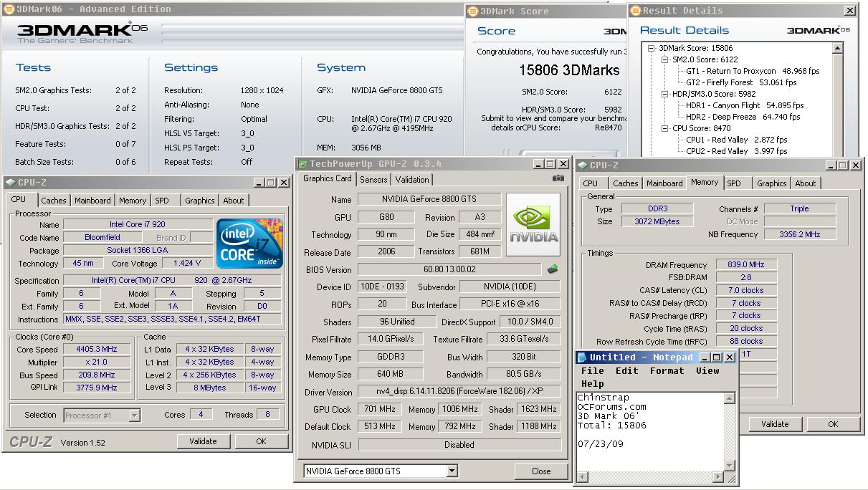Click the BIOS Version field 60.80.13.00.02
Screen dimensions: 868x490
pos(451,270)
